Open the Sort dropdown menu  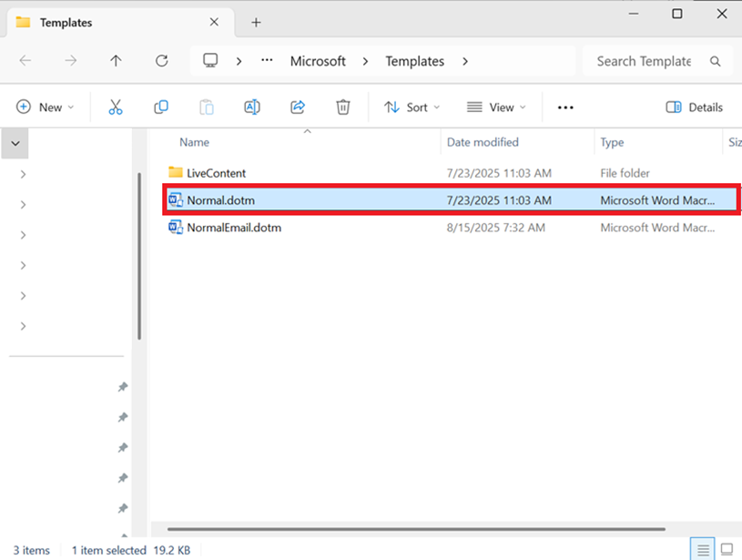412,107
